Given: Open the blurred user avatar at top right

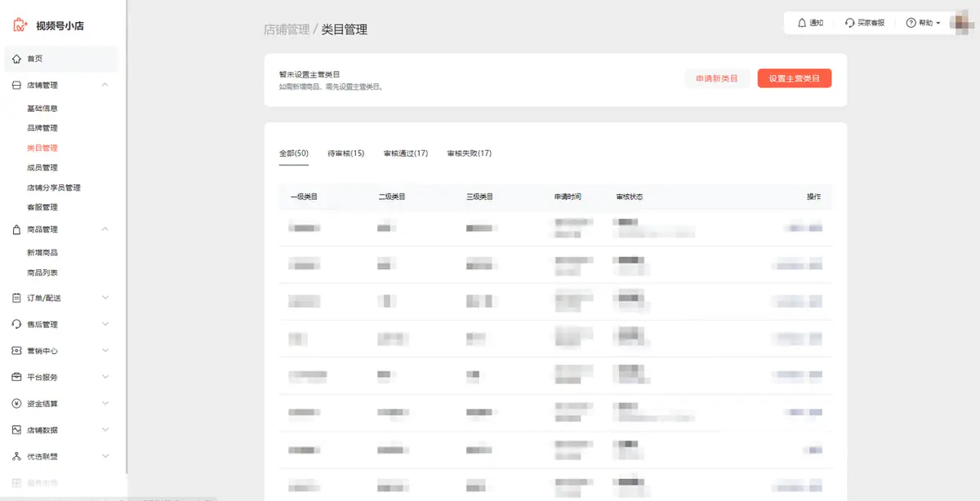Looking at the screenshot, I should [x=961, y=23].
